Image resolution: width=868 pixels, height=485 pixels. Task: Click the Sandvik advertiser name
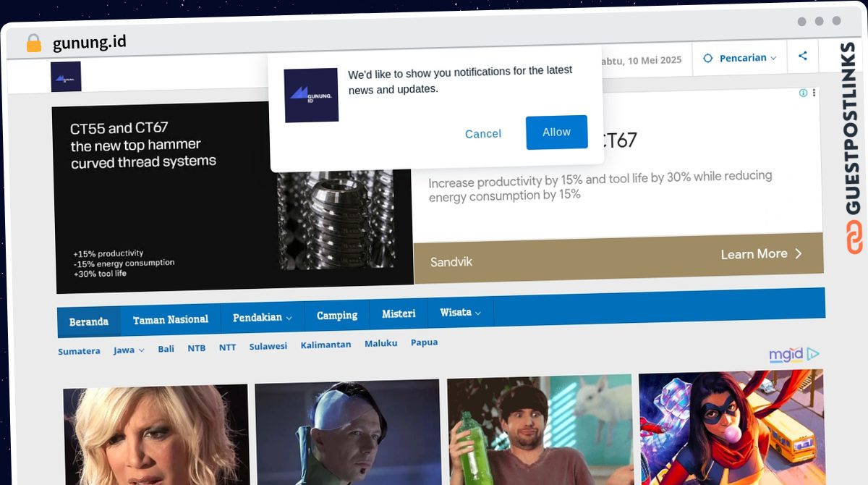pos(451,262)
